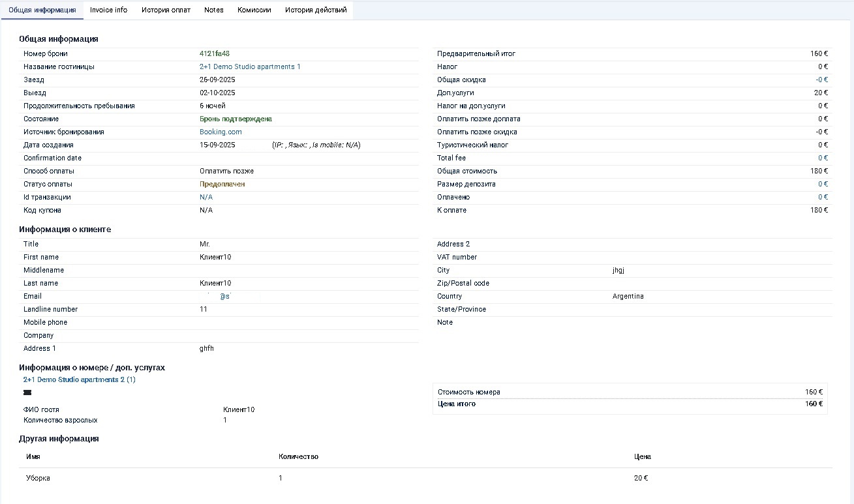Click the N/A transaction ID link
The height and width of the screenshot is (504, 854).
tap(206, 198)
